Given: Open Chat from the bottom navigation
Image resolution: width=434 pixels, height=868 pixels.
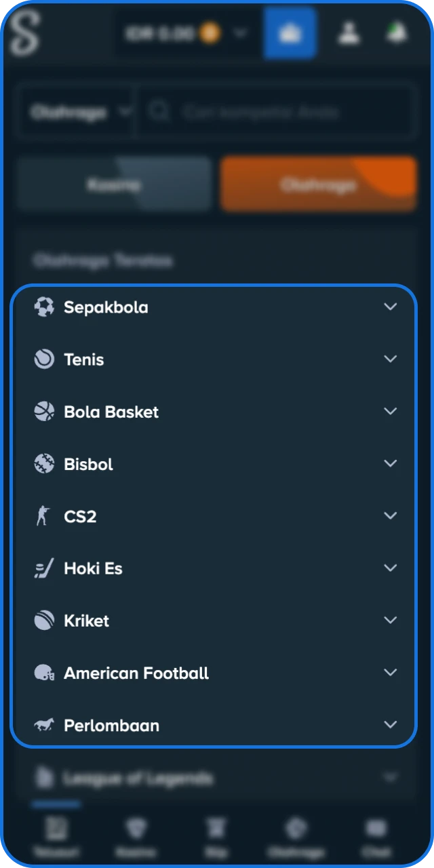Looking at the screenshot, I should coord(376,835).
